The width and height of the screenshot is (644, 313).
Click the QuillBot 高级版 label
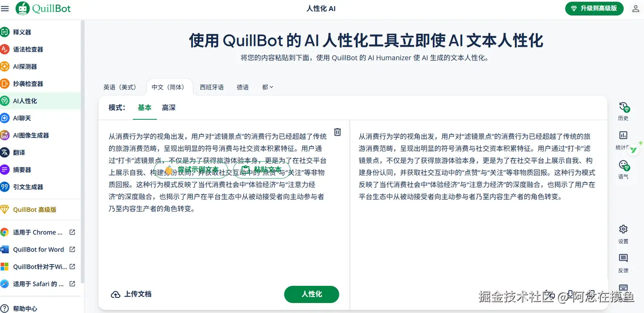click(x=35, y=209)
